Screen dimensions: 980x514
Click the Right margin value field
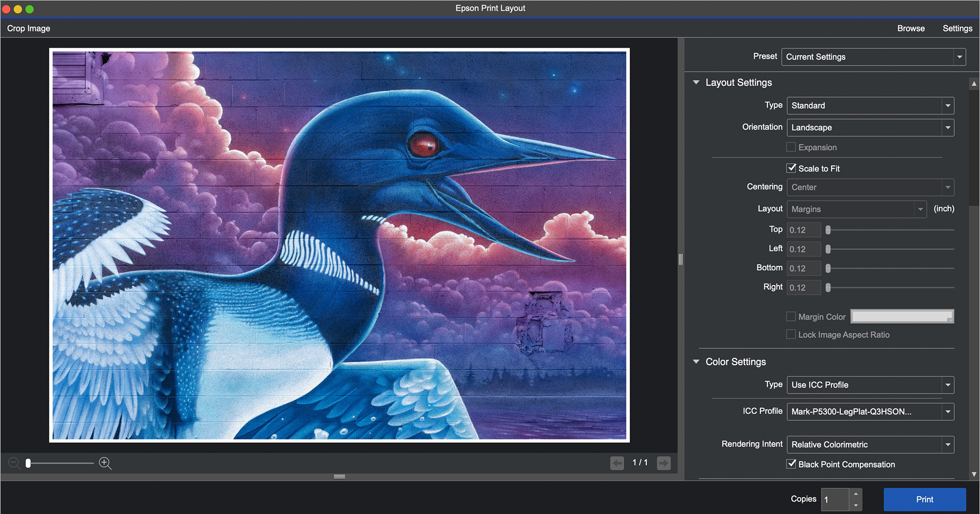804,287
